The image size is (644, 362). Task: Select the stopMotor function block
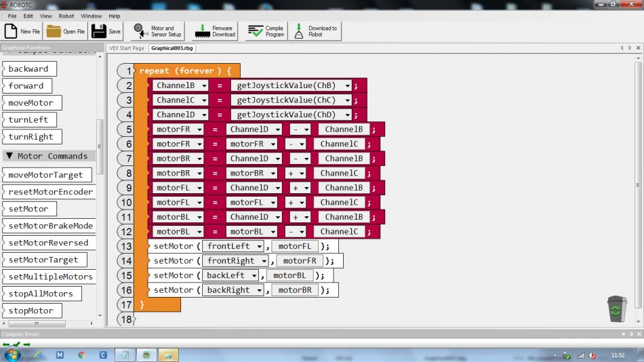click(32, 310)
